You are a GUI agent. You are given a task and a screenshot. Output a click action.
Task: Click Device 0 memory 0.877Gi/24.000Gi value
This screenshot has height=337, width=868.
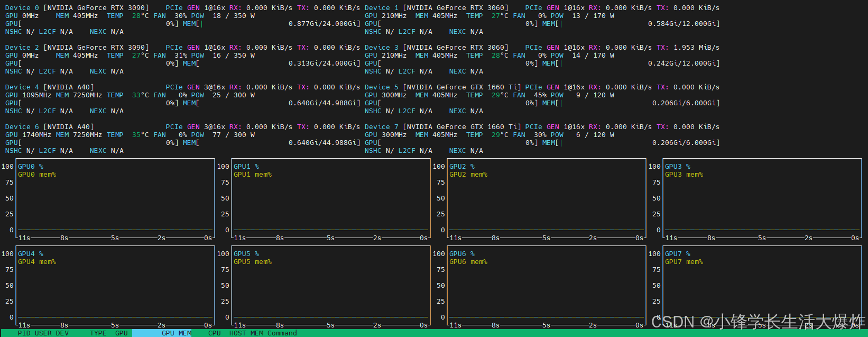click(x=322, y=24)
